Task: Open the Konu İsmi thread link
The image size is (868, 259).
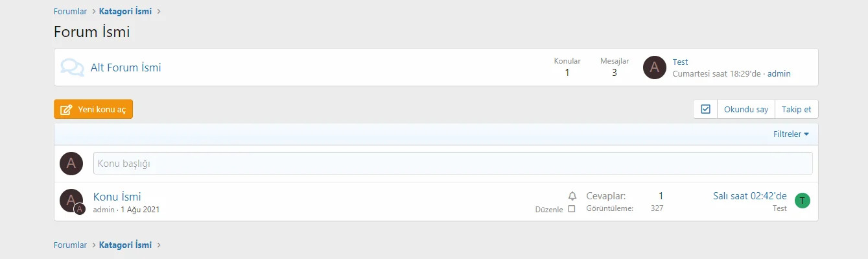Action: tap(117, 197)
